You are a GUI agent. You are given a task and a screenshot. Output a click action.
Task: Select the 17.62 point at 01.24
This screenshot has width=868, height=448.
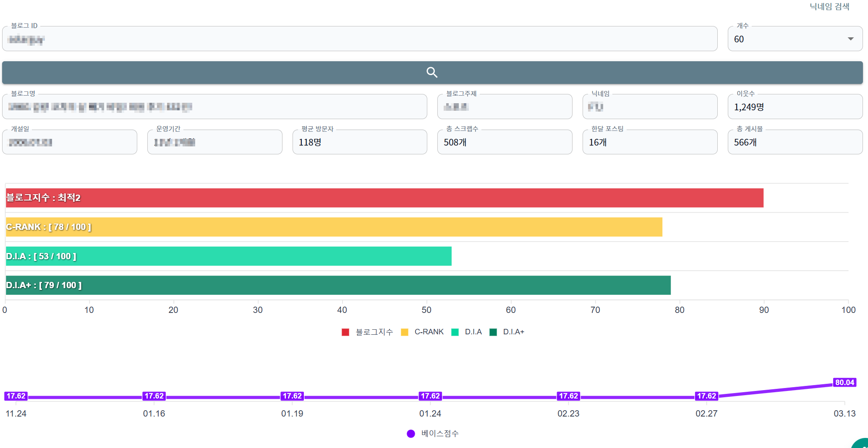[430, 396]
